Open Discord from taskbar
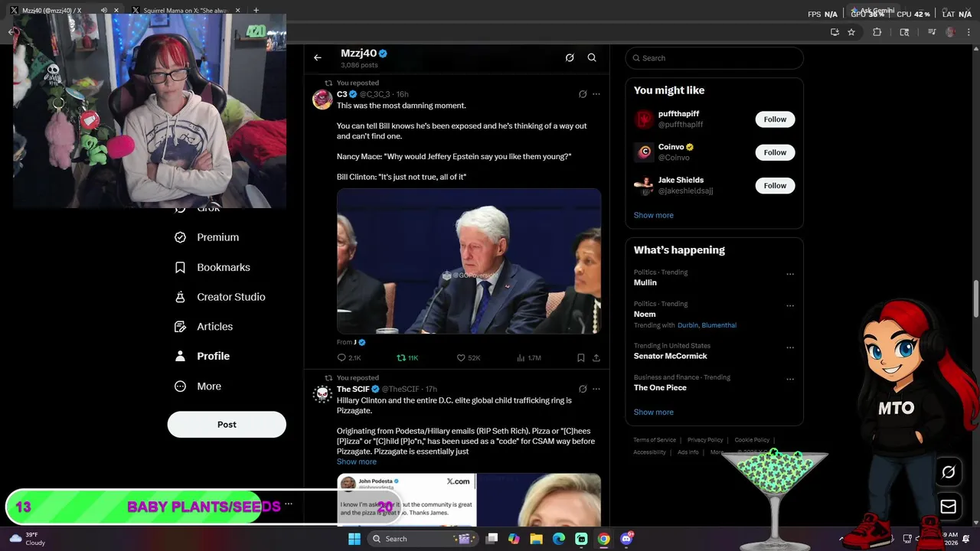This screenshot has height=551, width=980. [x=626, y=539]
